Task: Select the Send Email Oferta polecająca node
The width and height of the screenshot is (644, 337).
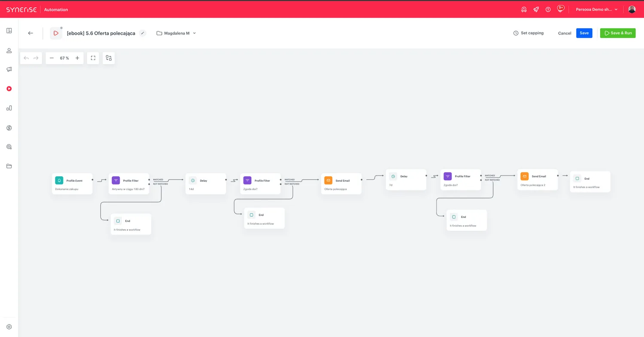Action: [341, 184]
